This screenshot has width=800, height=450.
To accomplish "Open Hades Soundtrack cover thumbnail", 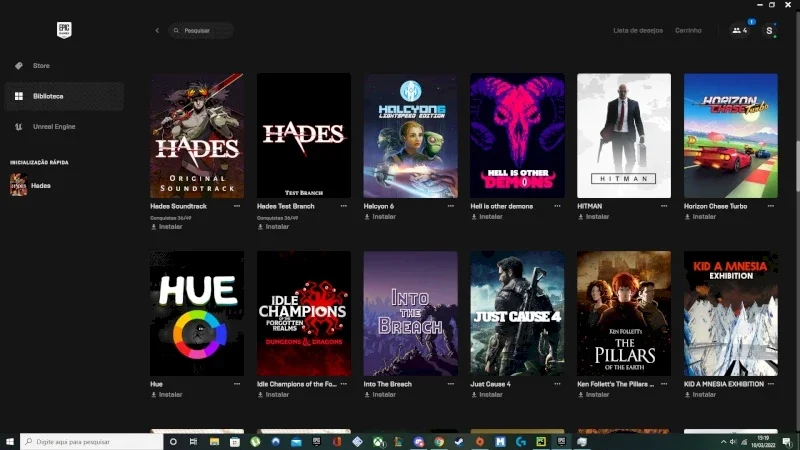I will 197,136.
